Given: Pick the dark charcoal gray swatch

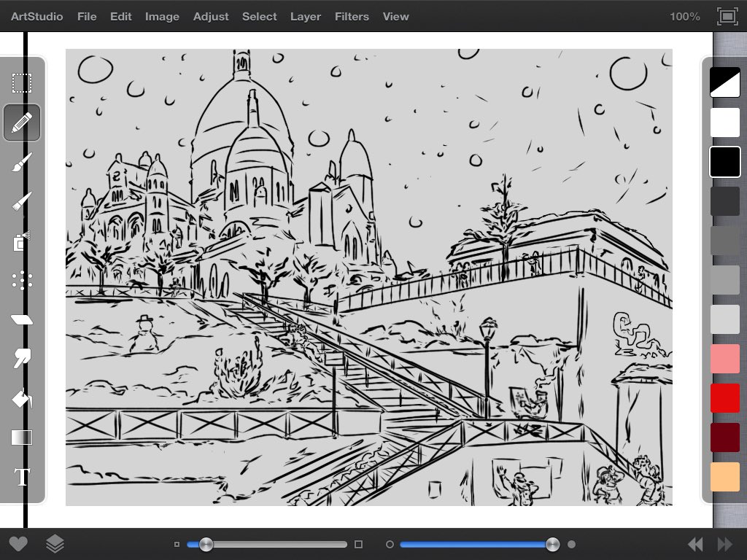Looking at the screenshot, I should click(x=724, y=201).
